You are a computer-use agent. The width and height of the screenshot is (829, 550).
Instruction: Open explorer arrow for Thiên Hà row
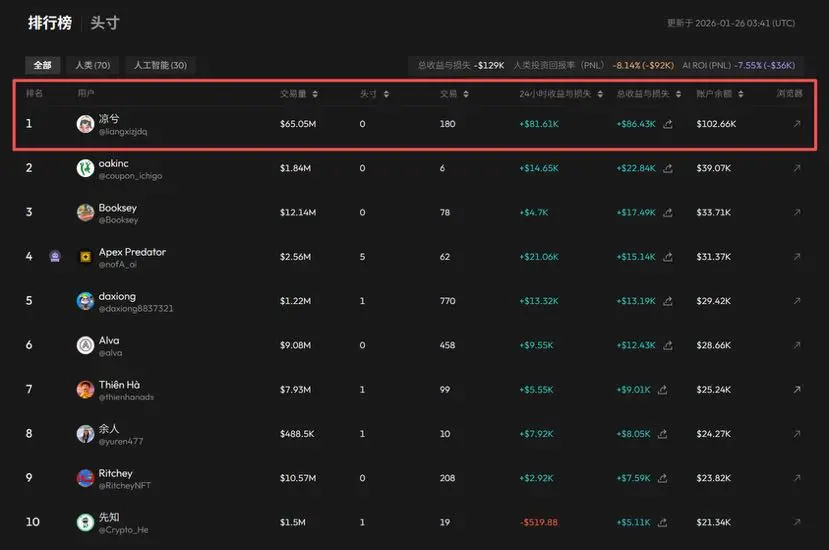pos(797,389)
